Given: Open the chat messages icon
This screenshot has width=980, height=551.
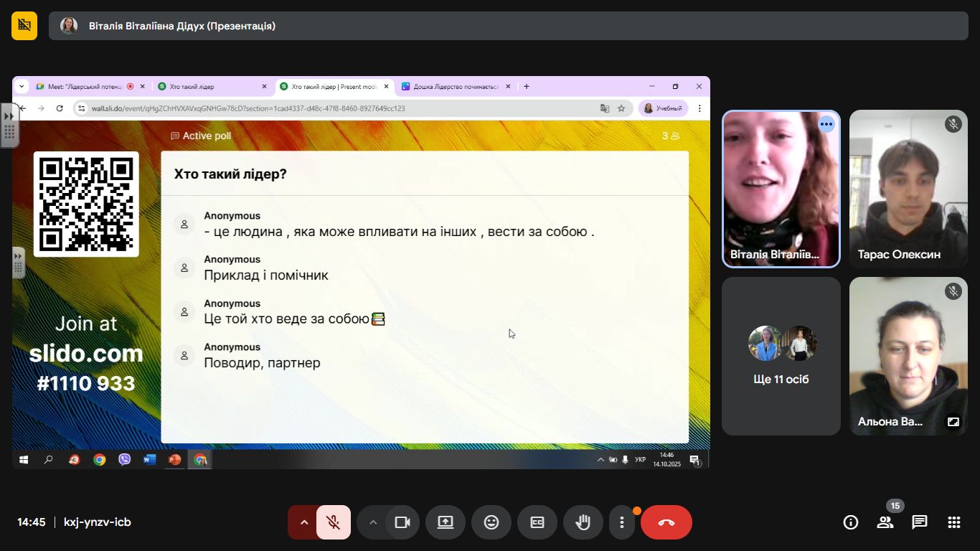Looking at the screenshot, I should [x=920, y=522].
